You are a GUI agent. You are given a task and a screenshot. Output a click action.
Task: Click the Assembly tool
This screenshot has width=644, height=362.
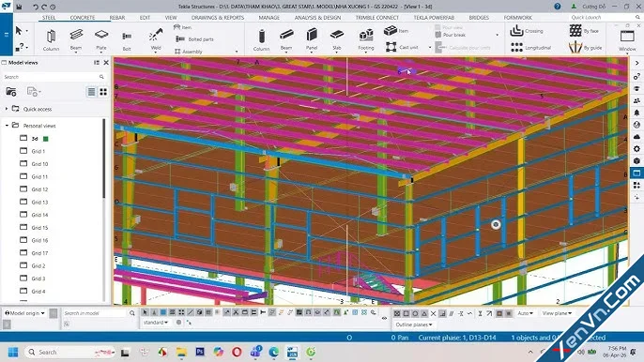point(189,52)
